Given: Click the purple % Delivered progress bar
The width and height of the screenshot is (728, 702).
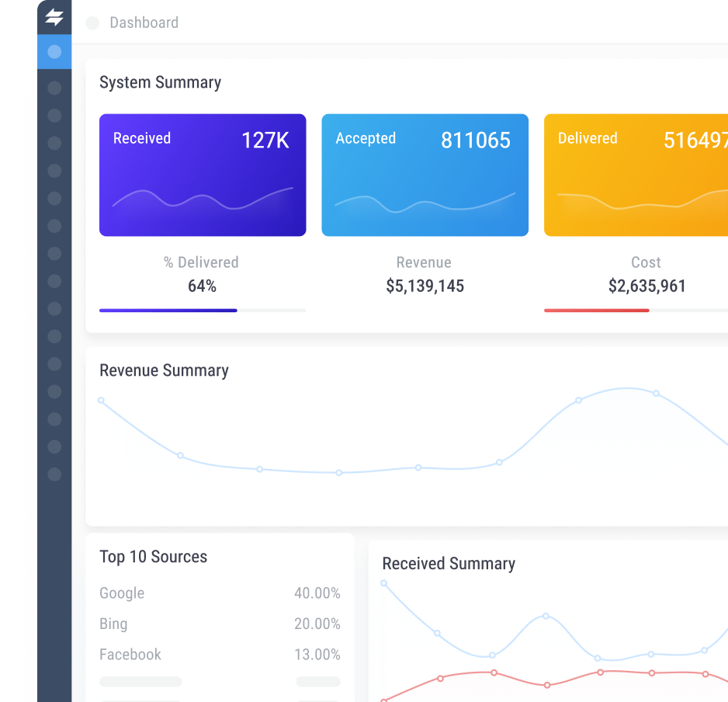Looking at the screenshot, I should coord(168,310).
